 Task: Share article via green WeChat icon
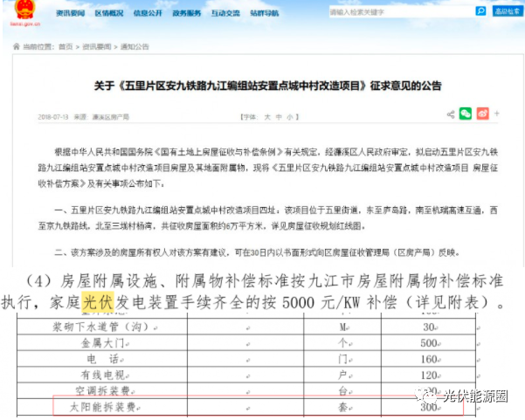point(466,114)
